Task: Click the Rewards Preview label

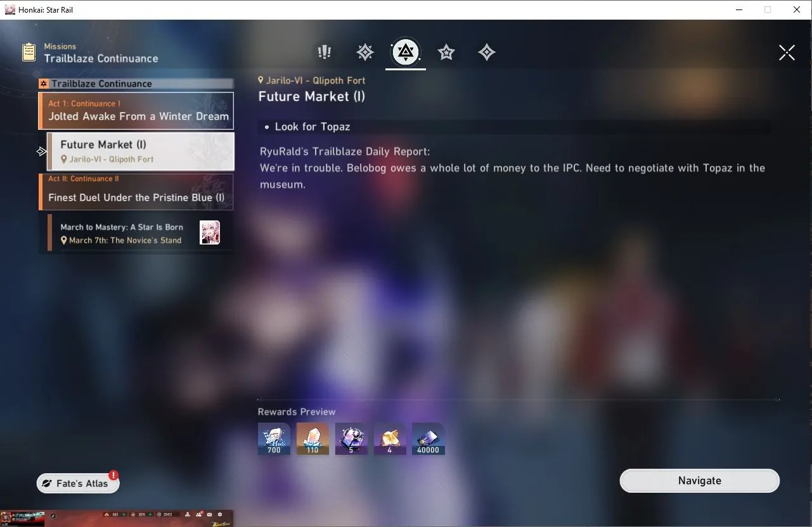Action: point(297,412)
